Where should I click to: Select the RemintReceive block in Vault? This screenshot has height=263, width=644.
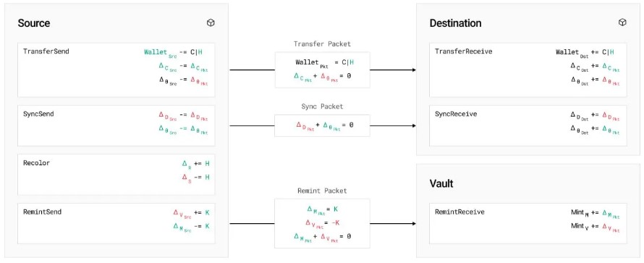528,223
